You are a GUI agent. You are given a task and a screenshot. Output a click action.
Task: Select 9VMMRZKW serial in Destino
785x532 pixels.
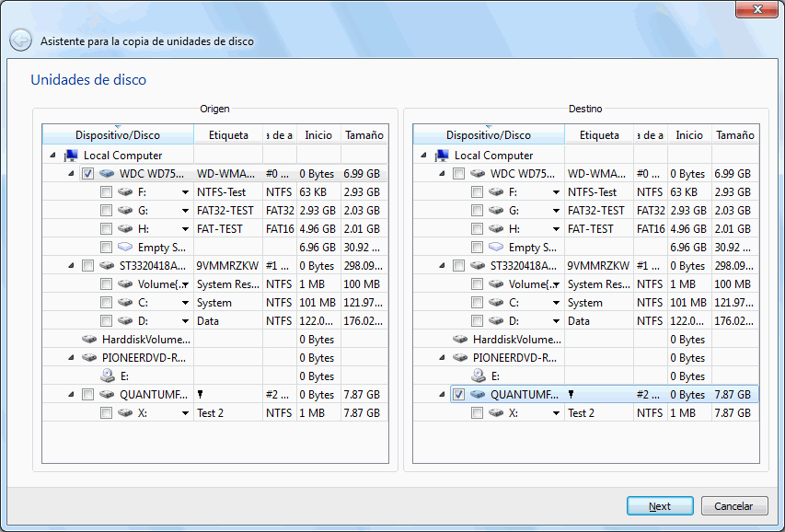pyautogui.click(x=598, y=265)
